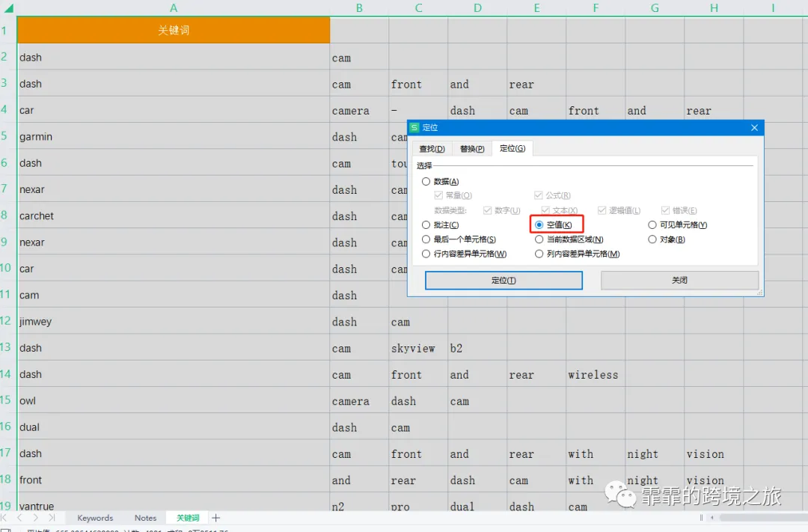Screen dimensions: 808x532
Task: Toggle the 公式(R) checkbox
Action: [x=539, y=195]
